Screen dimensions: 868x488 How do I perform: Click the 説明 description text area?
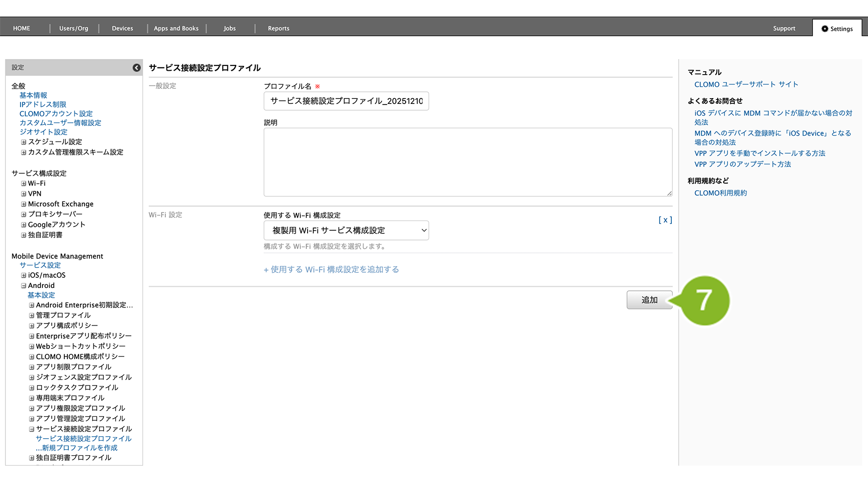pos(467,162)
